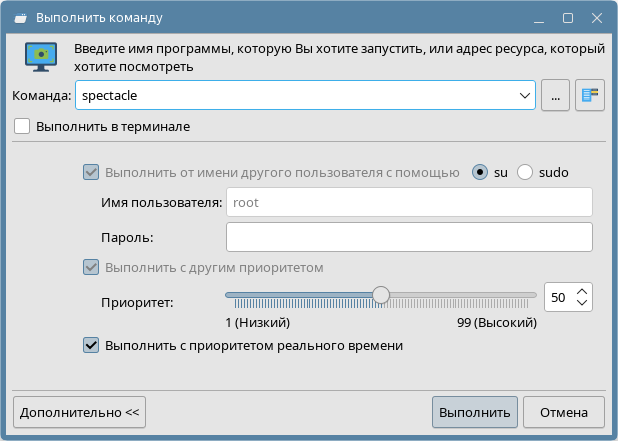Viewport: 618px width, 441px height.
Task: Minimize the Run Command dialog
Action: pyautogui.click(x=540, y=17)
